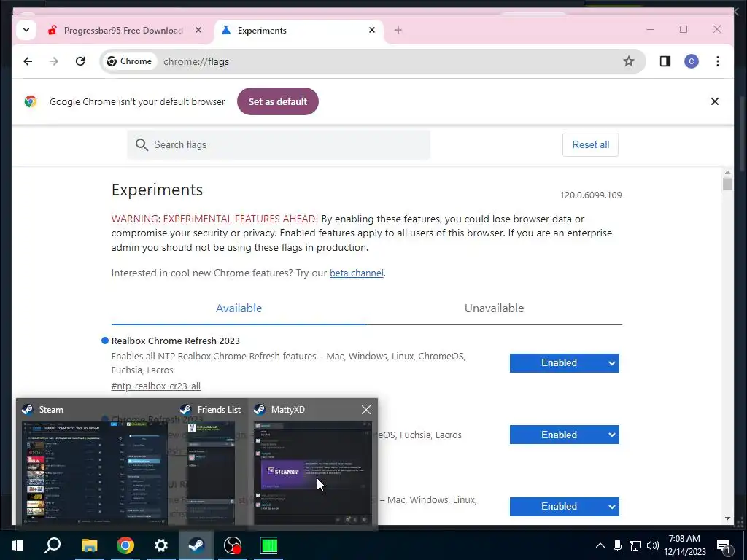Open Windows taskbar search
This screenshot has height=560, width=747.
tap(53, 545)
